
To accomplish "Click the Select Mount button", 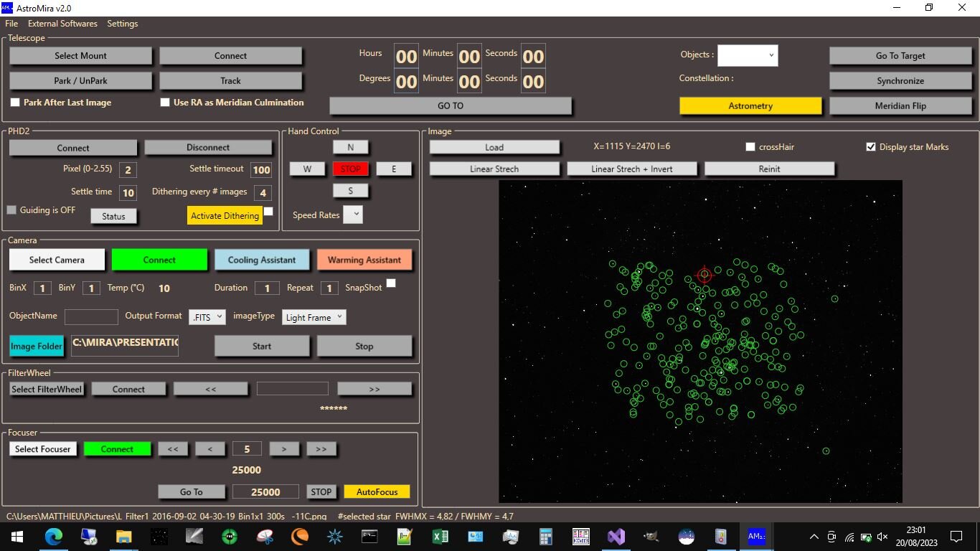I will tap(81, 56).
